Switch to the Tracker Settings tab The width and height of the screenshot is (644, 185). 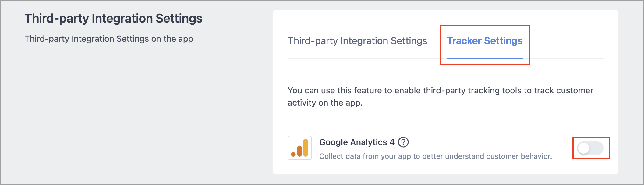[484, 41]
